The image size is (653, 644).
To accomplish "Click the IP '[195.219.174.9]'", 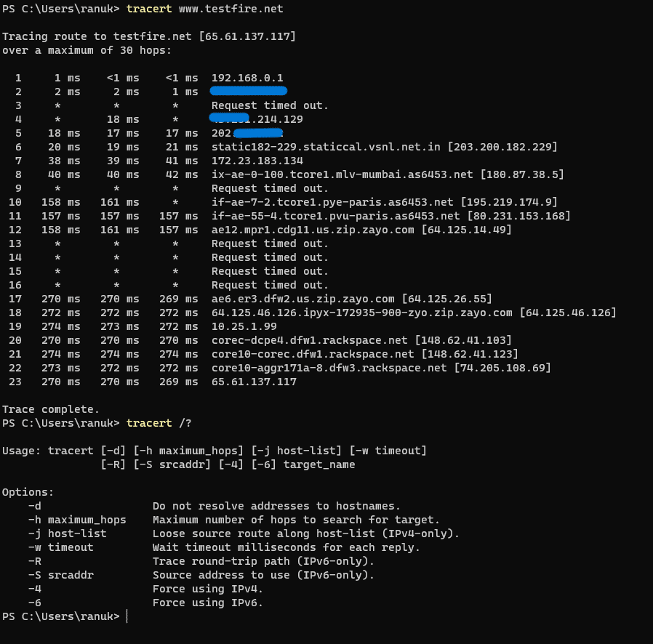I will tap(509, 202).
